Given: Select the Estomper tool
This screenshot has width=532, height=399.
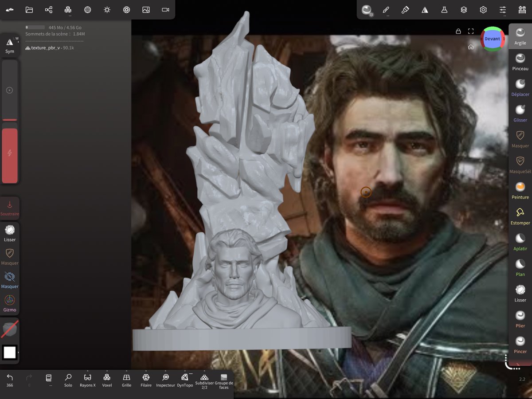Looking at the screenshot, I should coord(520,216).
